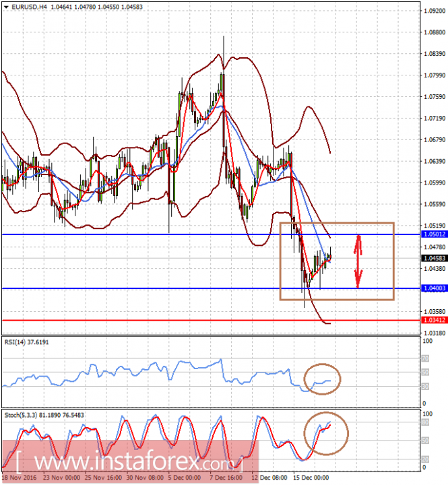This screenshot has width=448, height=485.
Task: Click the current price label 1.04583
Action: pos(435,258)
